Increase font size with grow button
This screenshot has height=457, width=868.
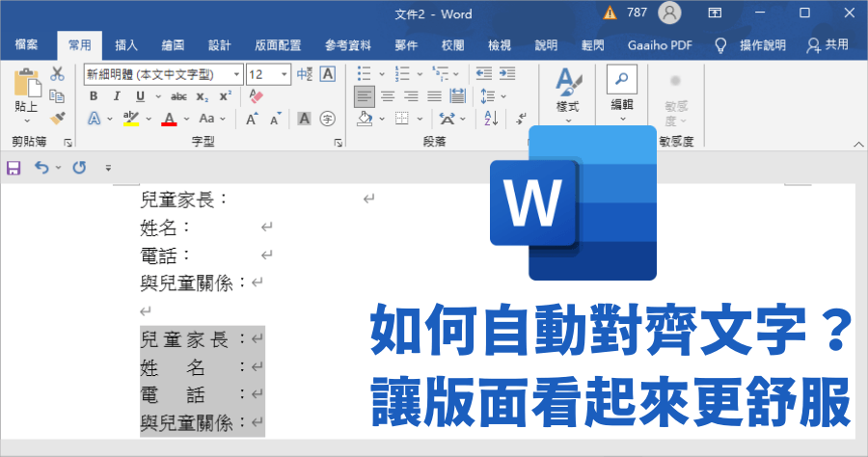point(252,119)
